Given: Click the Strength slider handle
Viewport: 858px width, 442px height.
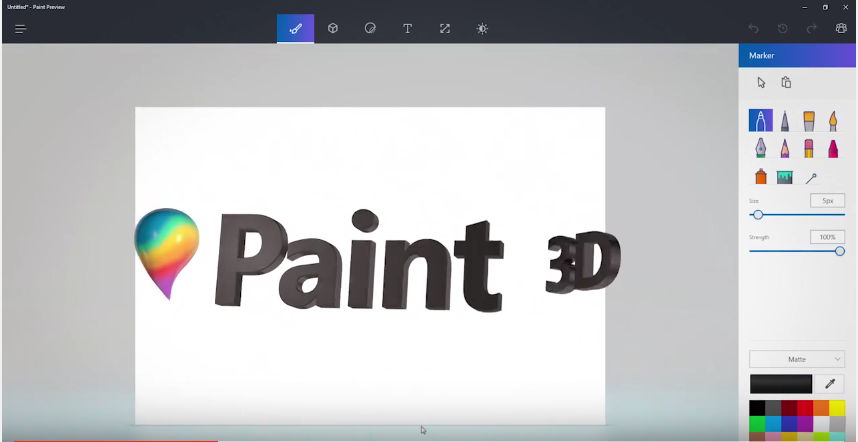Looking at the screenshot, I should 840,251.
